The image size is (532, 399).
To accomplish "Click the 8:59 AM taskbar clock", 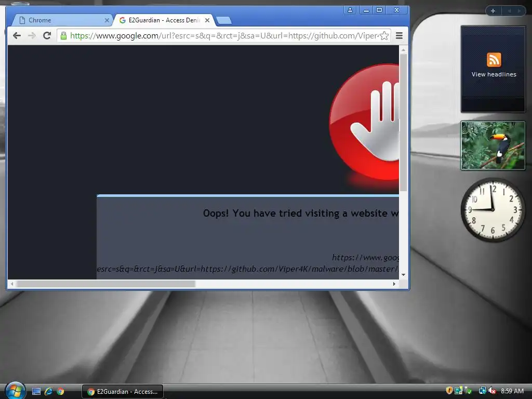I will 512,391.
